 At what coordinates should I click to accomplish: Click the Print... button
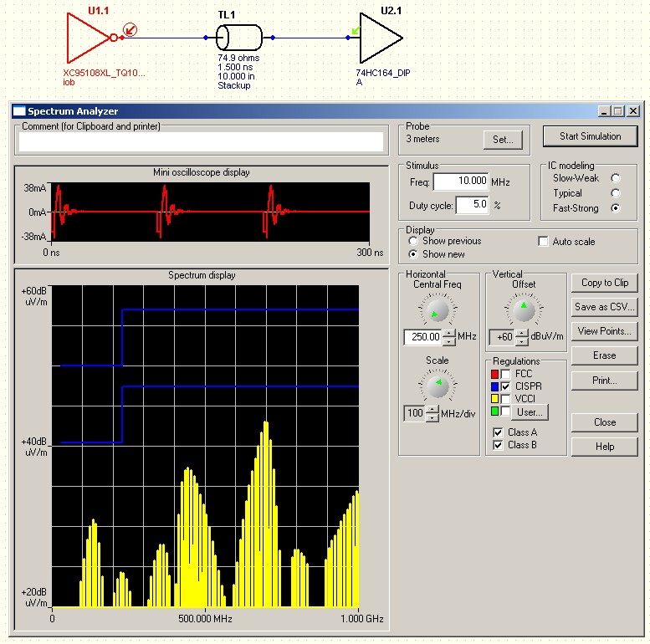click(604, 381)
